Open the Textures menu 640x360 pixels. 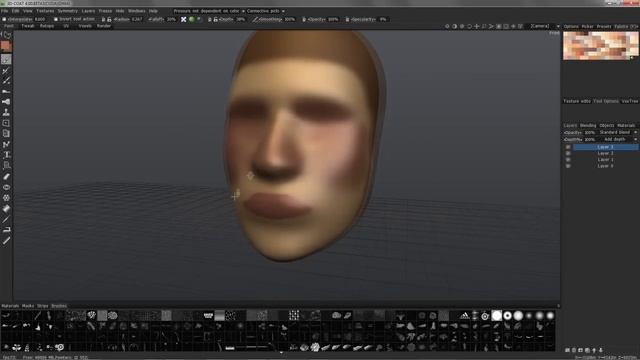[45, 11]
